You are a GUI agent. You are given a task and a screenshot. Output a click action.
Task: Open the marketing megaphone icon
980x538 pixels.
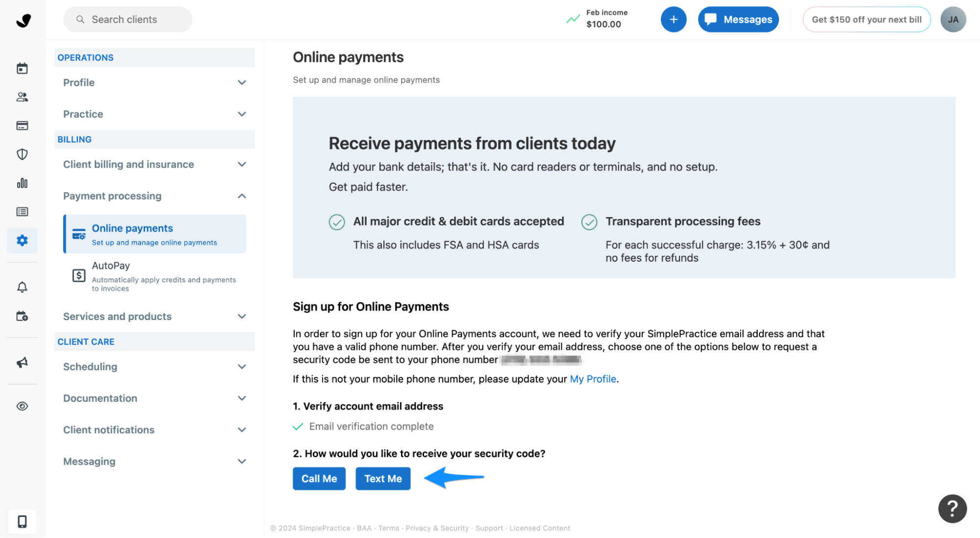[22, 363]
